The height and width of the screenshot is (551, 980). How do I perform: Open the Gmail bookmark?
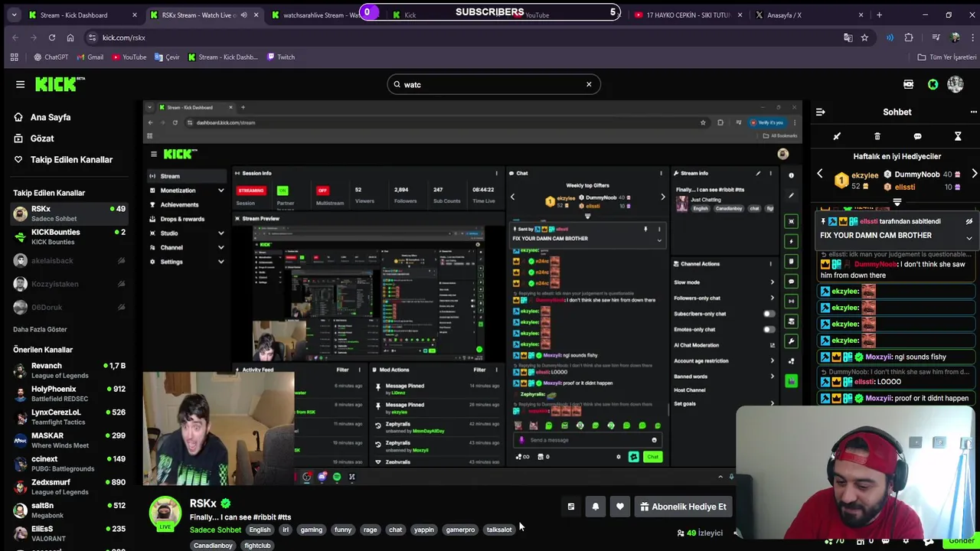[x=89, y=57]
